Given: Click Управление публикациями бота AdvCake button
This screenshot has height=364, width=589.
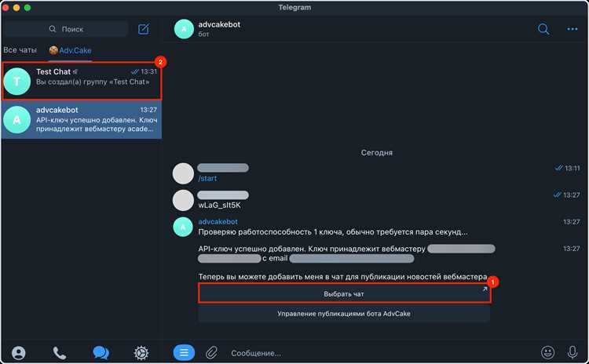Looking at the screenshot, I should (344, 314).
